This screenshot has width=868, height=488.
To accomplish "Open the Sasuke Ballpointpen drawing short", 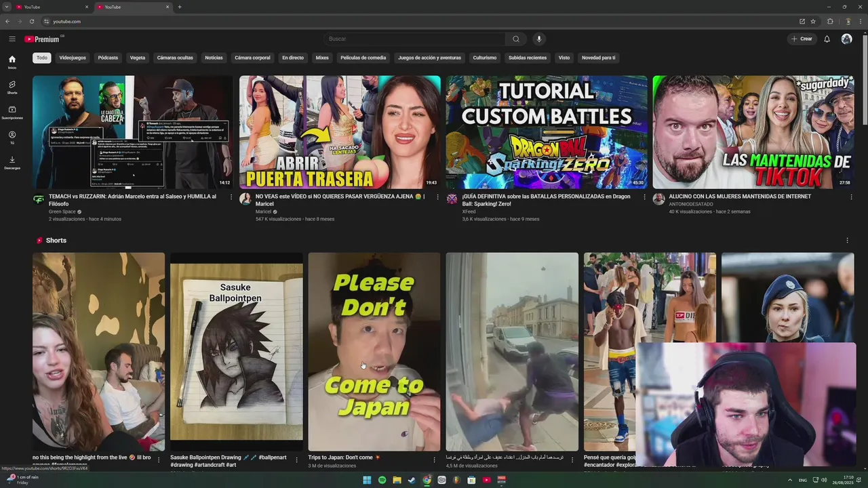I will pyautogui.click(x=237, y=352).
